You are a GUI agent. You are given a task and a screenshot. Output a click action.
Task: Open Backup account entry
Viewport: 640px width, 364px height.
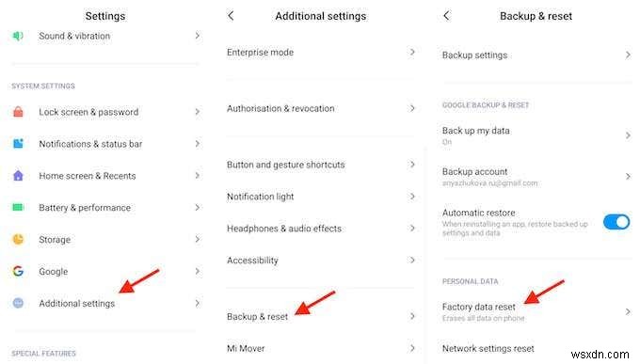(536, 177)
